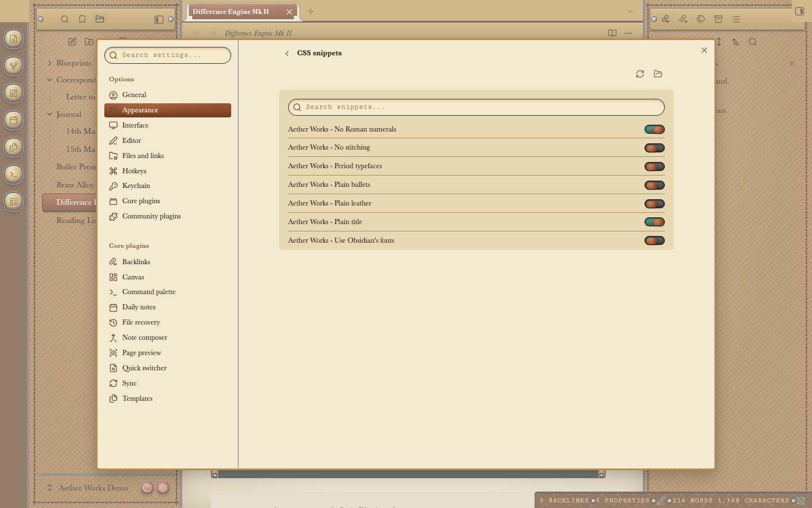
Task: Open the tab list dropdown arrow
Action: click(630, 11)
